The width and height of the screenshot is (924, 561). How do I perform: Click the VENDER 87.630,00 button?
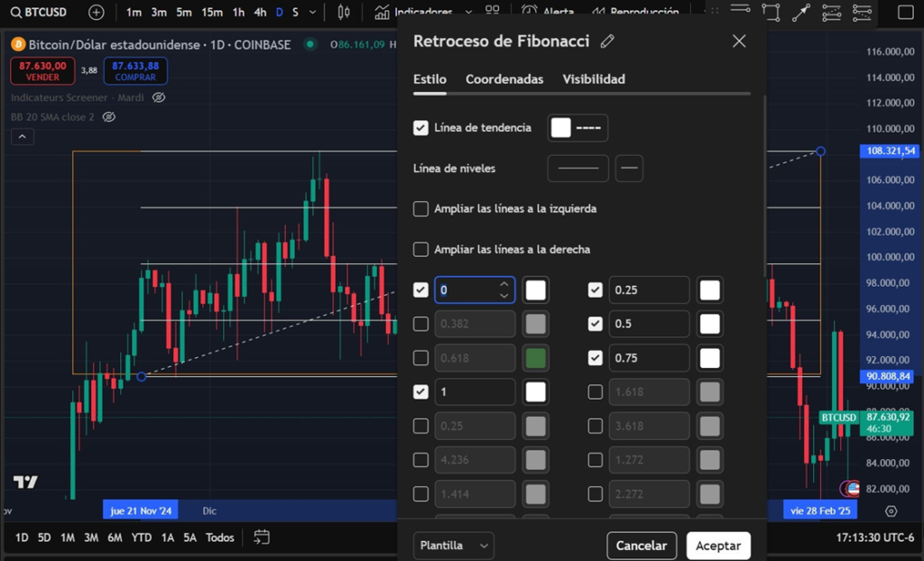pos(42,71)
